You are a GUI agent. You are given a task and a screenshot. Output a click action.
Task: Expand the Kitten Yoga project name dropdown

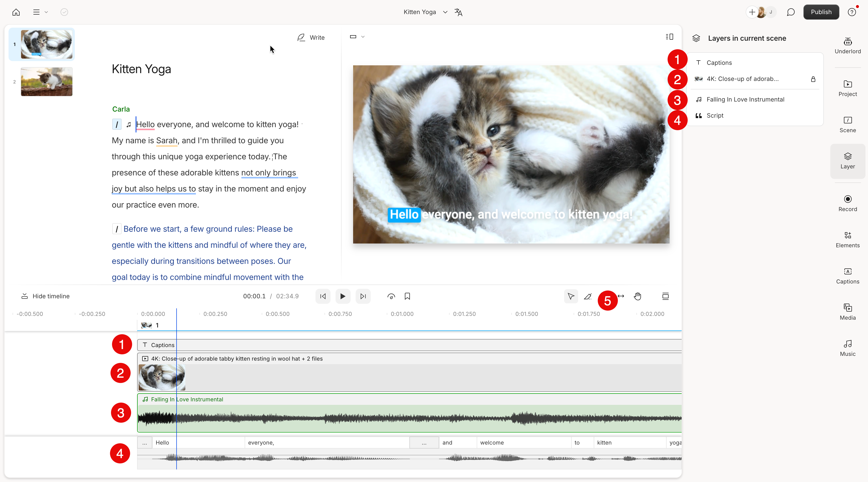(x=445, y=12)
